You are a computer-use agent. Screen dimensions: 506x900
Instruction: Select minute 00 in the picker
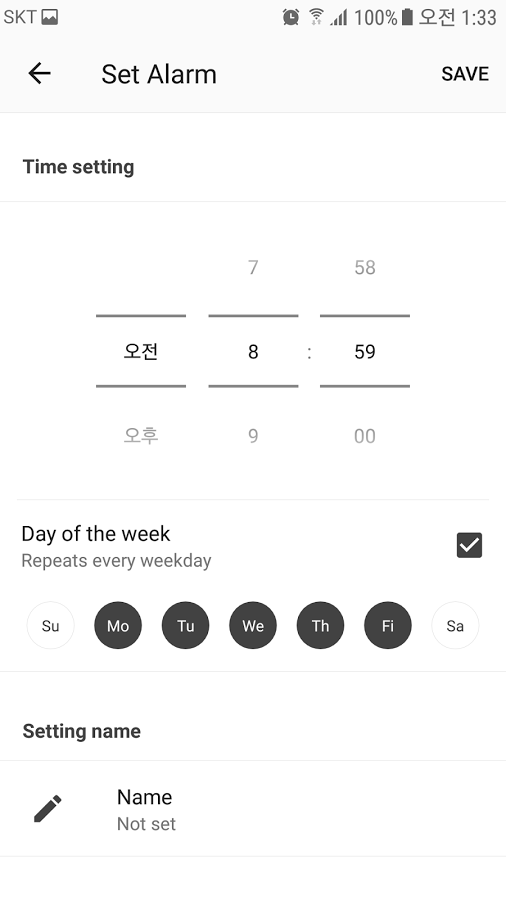click(x=365, y=436)
